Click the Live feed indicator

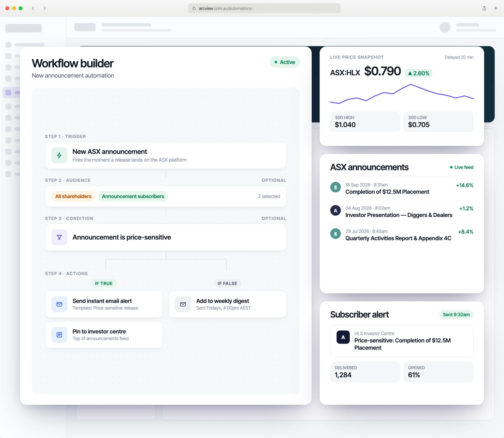click(x=461, y=167)
